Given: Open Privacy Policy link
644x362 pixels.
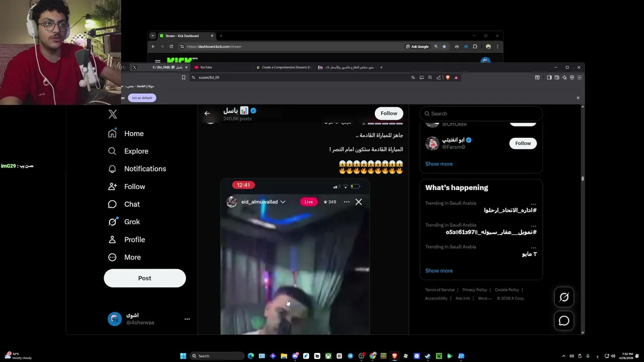Looking at the screenshot, I should 474,290.
